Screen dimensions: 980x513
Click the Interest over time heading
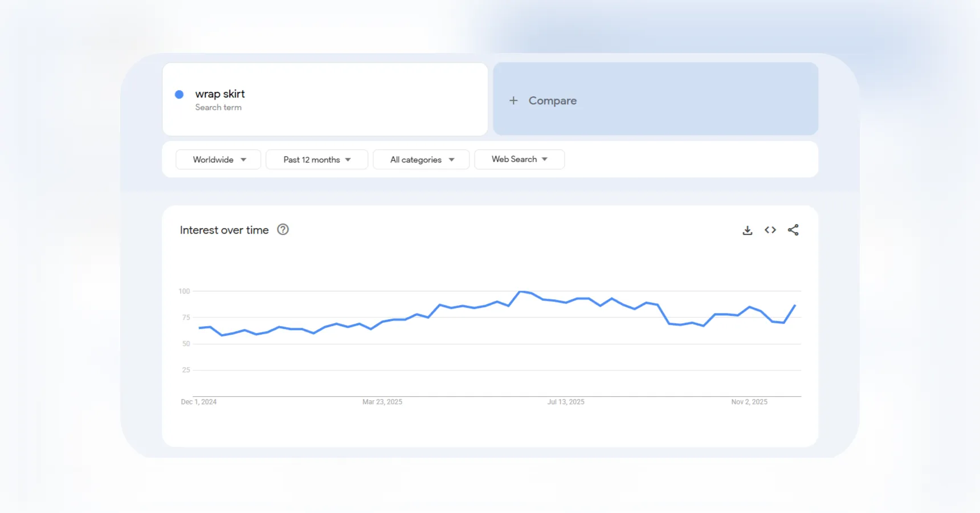224,230
